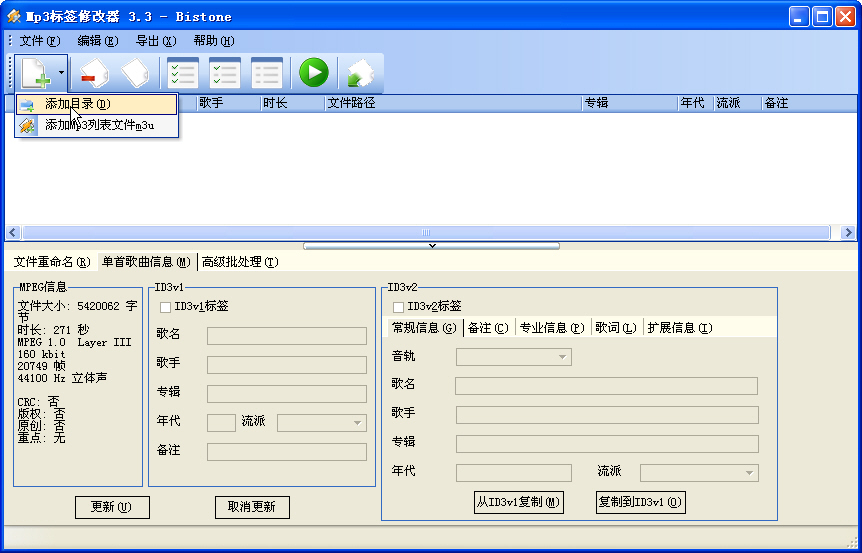Click the blank page clear list icon
862x553 pixels.
click(135, 74)
